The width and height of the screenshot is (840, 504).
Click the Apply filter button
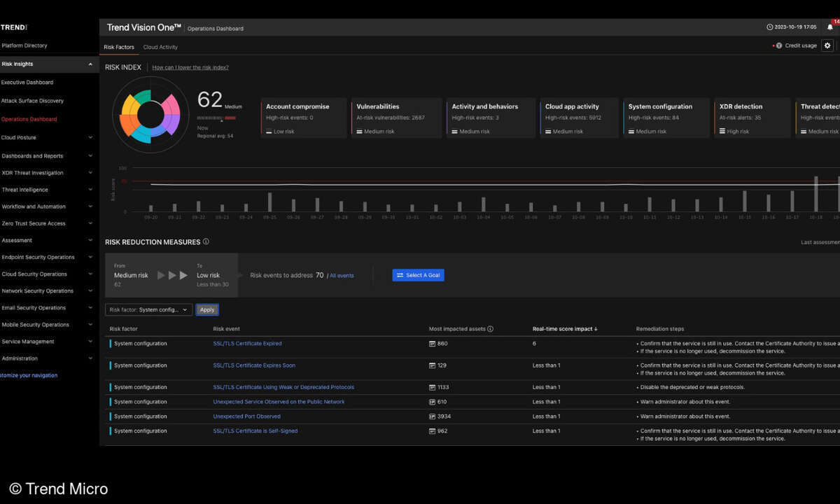pyautogui.click(x=207, y=309)
